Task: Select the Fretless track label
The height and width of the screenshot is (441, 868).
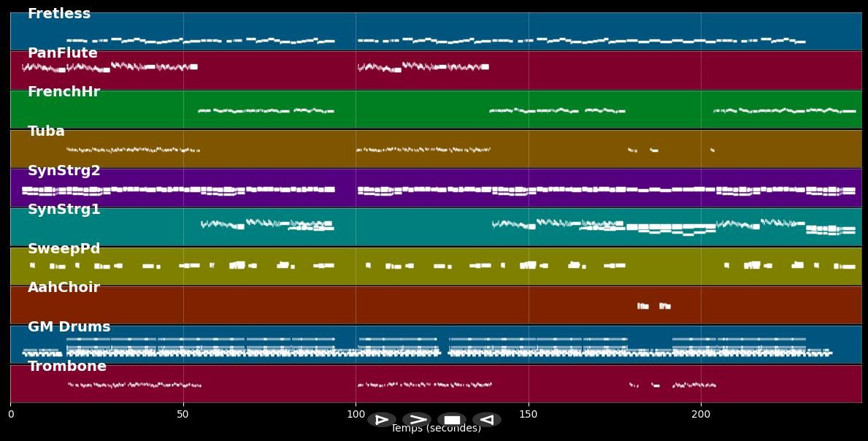Action: tap(59, 14)
